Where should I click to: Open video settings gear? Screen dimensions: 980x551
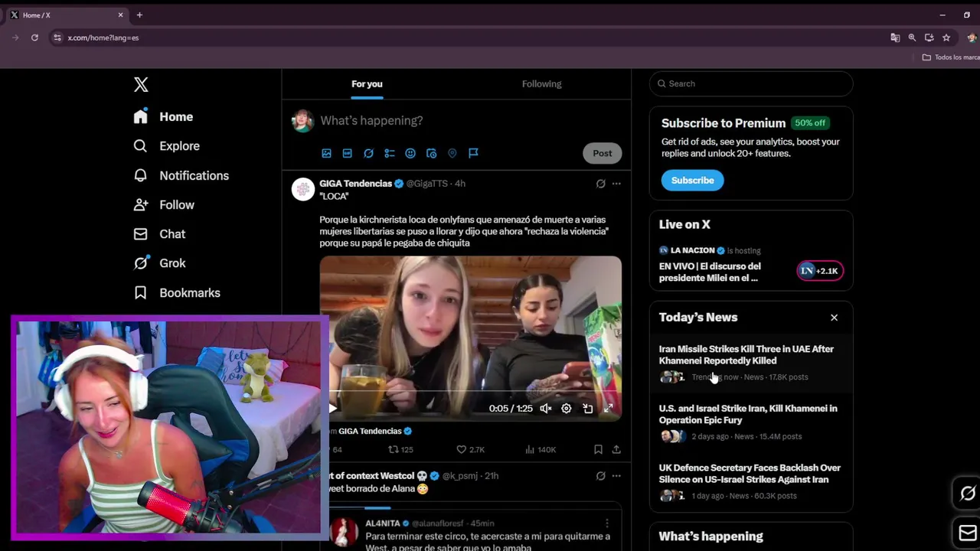click(567, 409)
